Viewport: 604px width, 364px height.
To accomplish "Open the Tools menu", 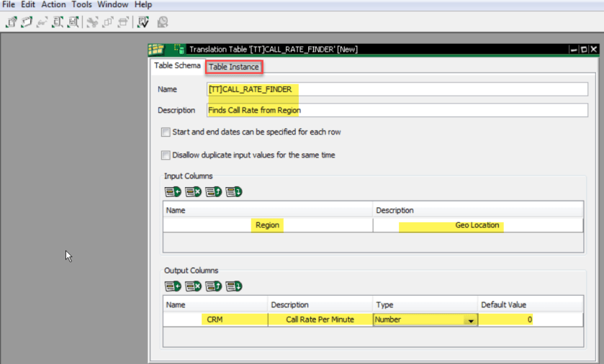I will [81, 4].
